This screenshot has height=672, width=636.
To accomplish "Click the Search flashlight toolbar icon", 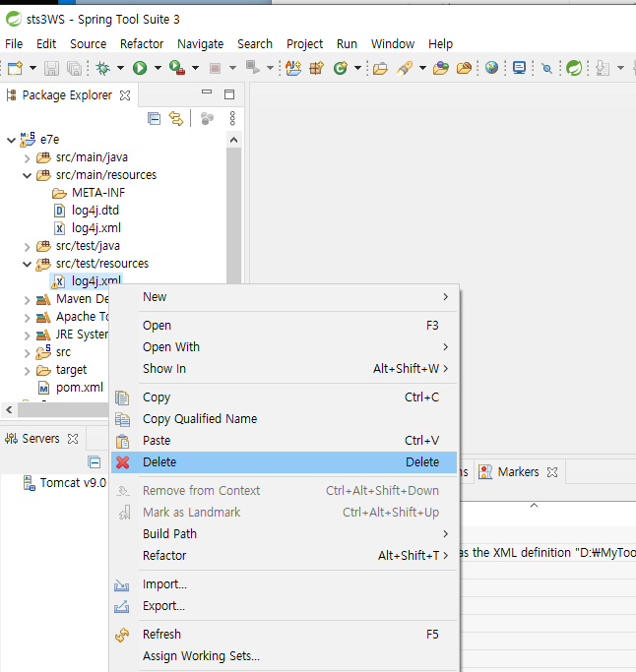I will 405,68.
